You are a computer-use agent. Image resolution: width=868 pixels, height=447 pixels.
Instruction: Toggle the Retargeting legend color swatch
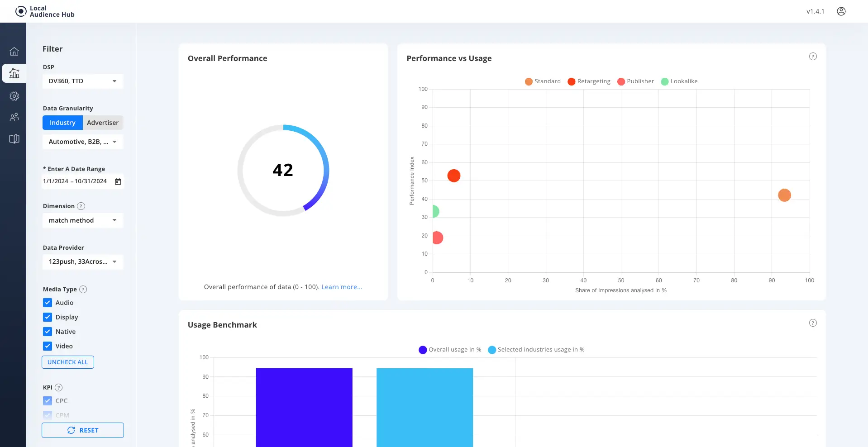571,81
